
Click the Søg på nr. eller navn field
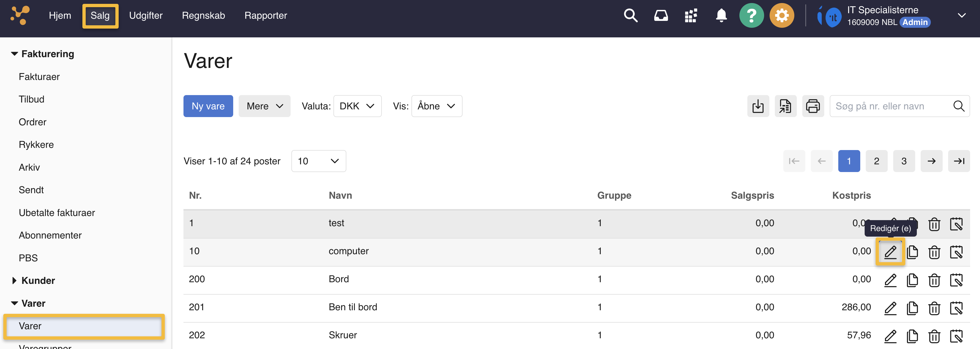(890, 106)
